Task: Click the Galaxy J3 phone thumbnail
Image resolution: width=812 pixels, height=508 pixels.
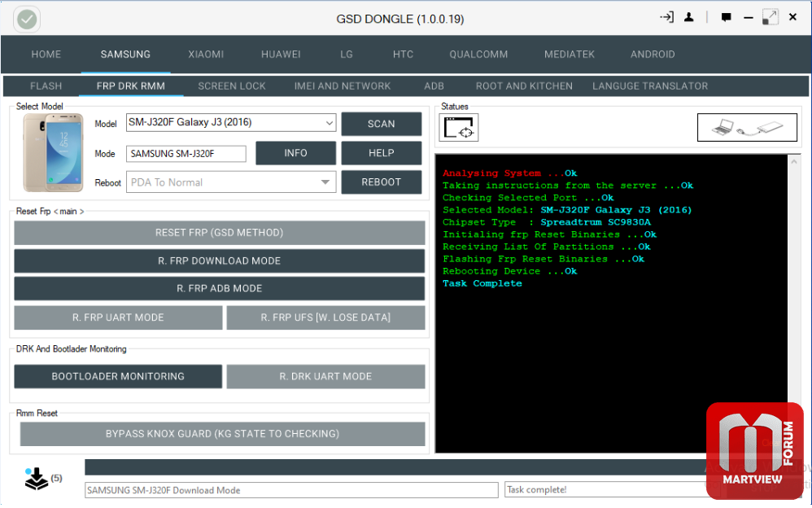Action: (53, 152)
